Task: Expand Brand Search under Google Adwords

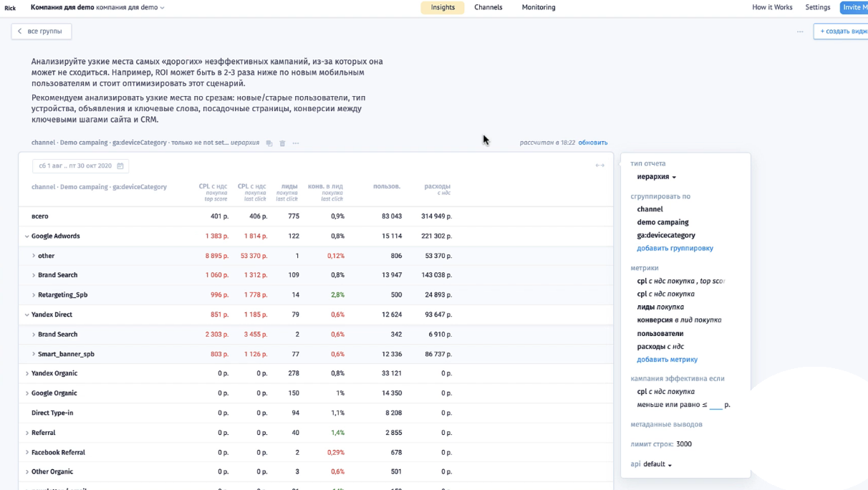Action: 33,275
